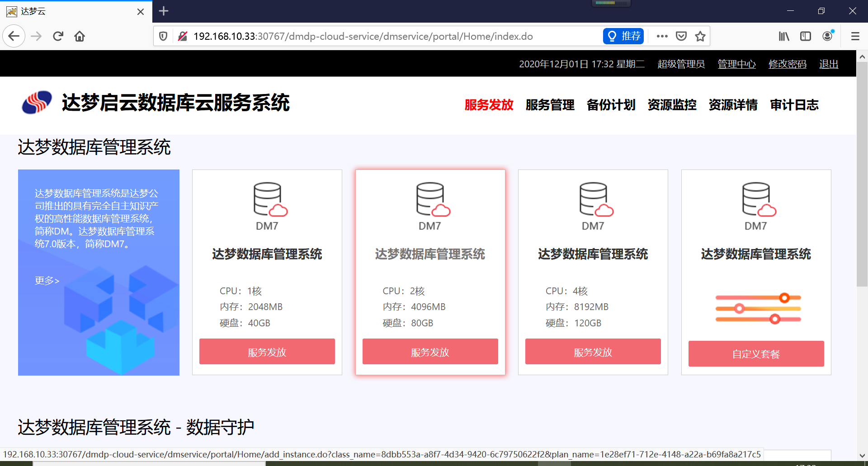
Task: Click the blue intro panel image
Action: (99, 273)
